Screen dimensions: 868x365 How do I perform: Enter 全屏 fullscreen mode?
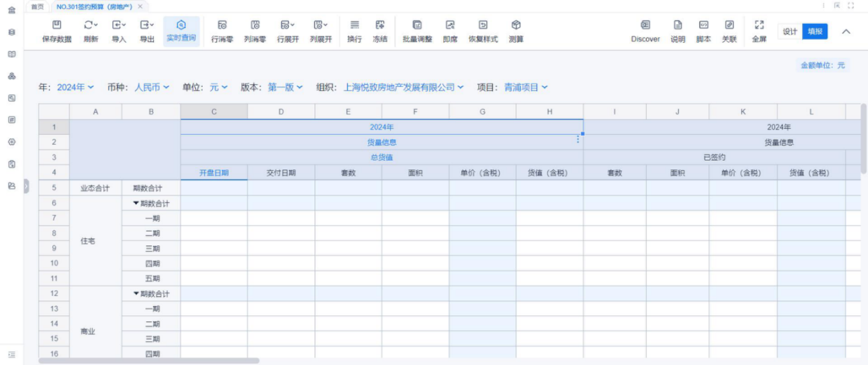759,25
